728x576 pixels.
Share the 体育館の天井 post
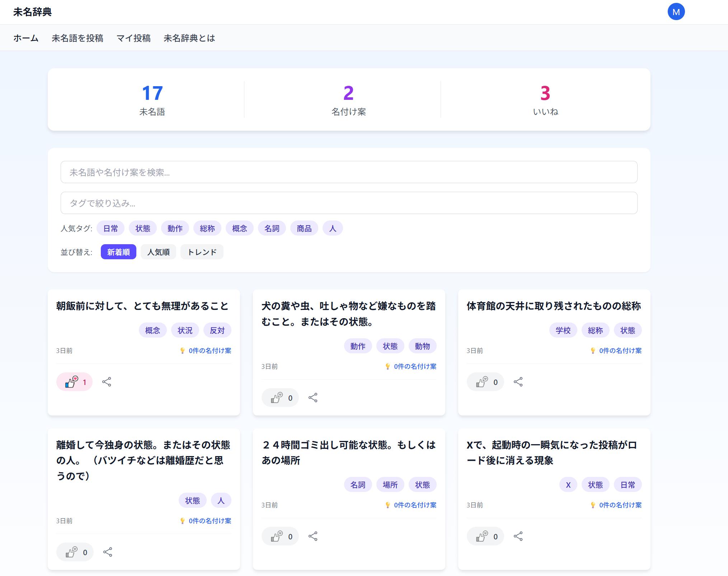[518, 382]
